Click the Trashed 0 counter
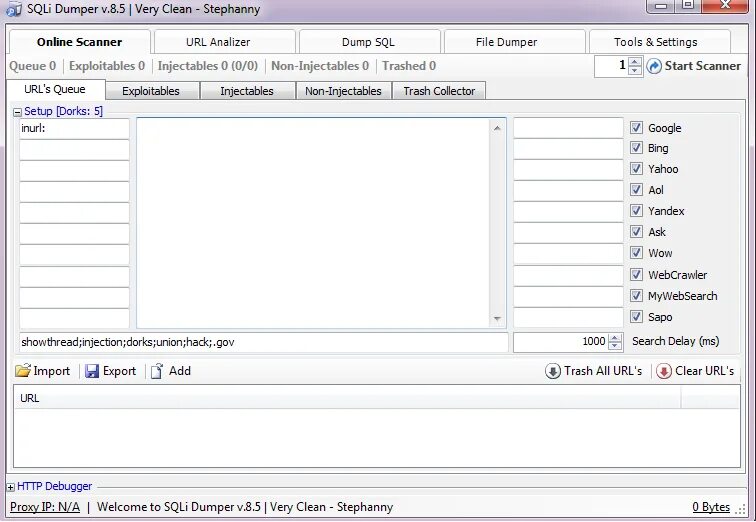This screenshot has height=522, width=756. point(409,66)
